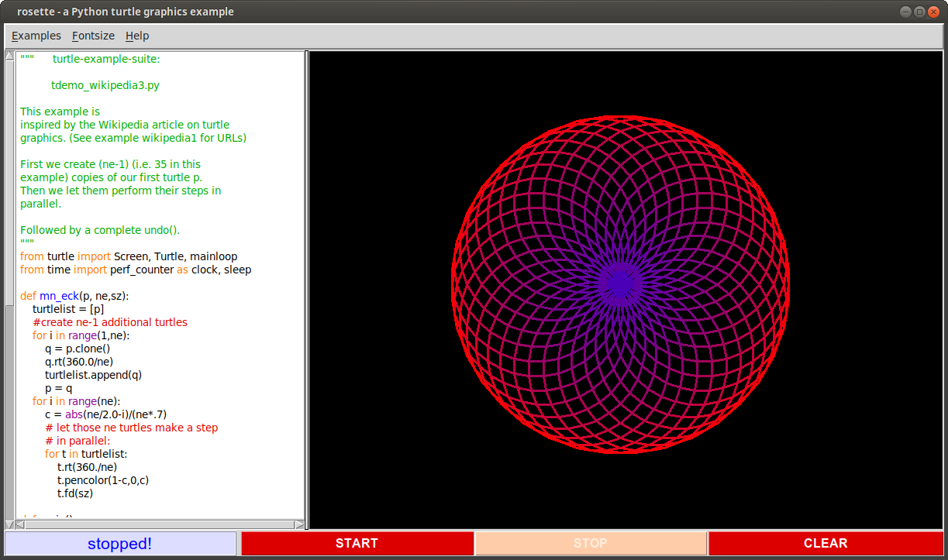Place the cursor on the 'q = p.clone()' line

click(x=78, y=349)
